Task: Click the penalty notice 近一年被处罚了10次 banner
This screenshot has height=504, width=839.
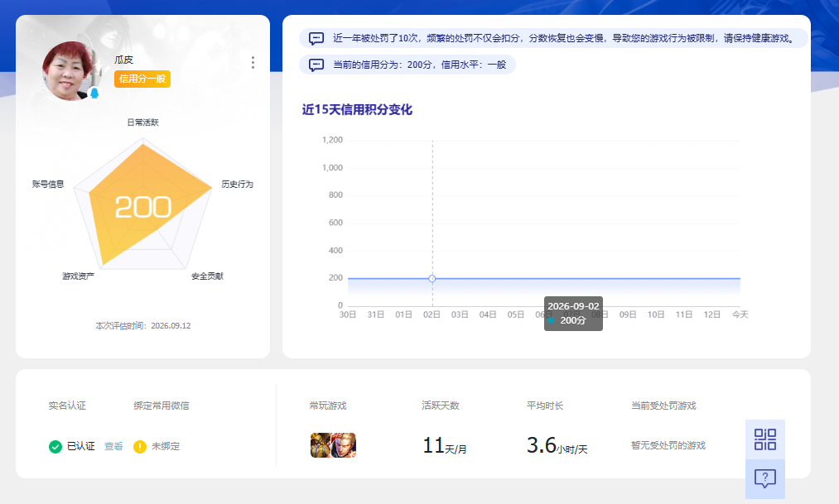Action: point(553,38)
